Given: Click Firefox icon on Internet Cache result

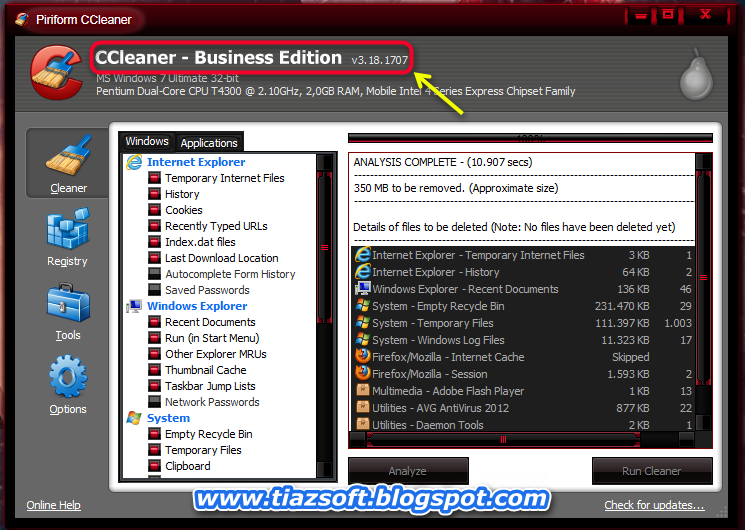Looking at the screenshot, I should point(363,356).
